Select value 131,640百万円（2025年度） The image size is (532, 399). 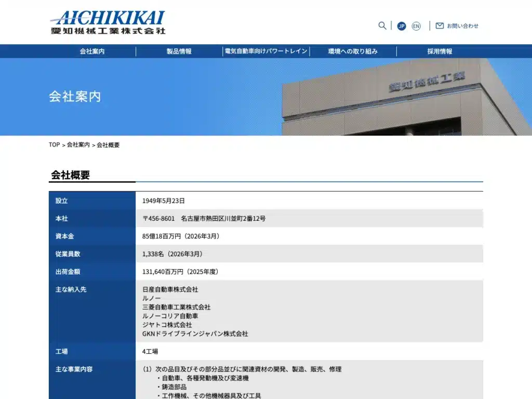(x=181, y=272)
